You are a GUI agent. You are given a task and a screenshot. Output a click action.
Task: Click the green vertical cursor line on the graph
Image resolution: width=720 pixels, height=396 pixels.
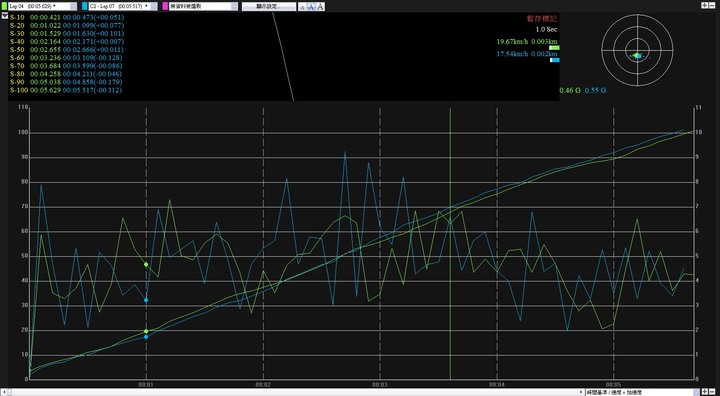450,243
